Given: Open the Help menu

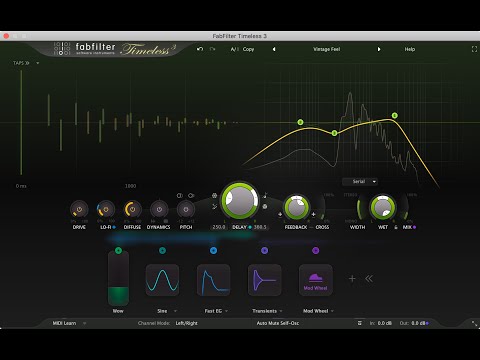Looking at the screenshot, I should click(x=410, y=49).
